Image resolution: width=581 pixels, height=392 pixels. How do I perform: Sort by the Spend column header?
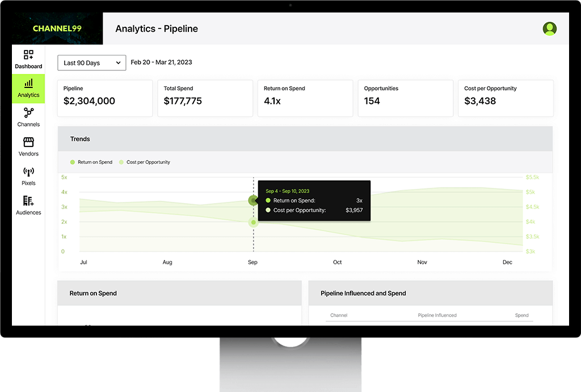522,315
